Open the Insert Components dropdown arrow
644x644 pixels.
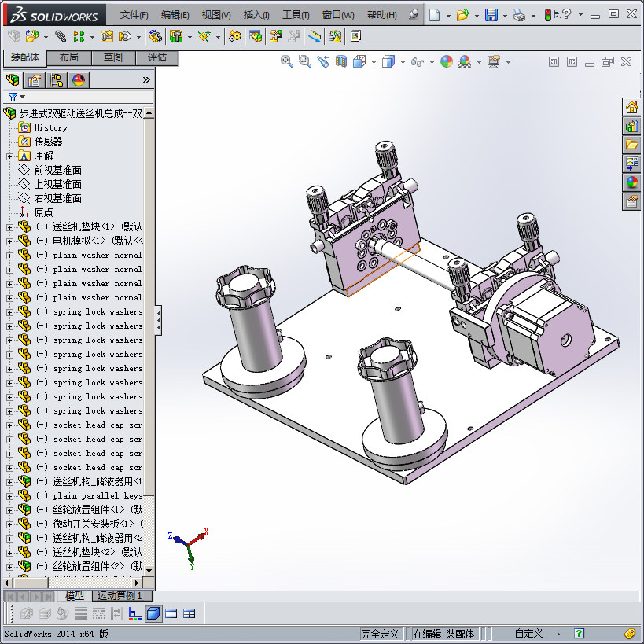pyautogui.click(x=46, y=37)
